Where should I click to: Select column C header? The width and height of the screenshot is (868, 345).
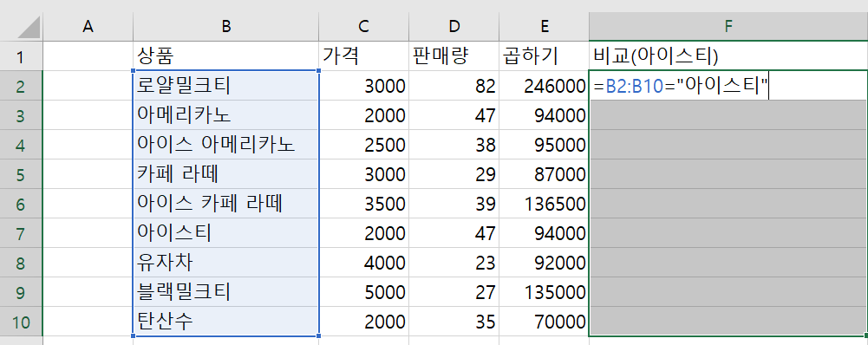tap(363, 26)
